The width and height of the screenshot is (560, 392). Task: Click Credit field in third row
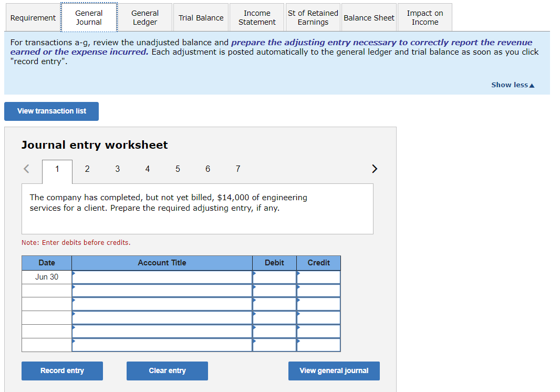pyautogui.click(x=318, y=304)
